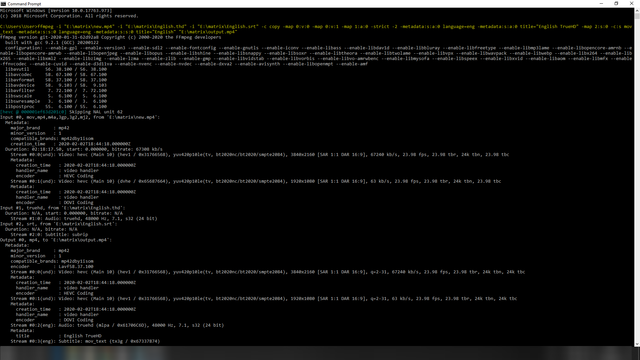Click the 'Stream #2:0: Subtitle: subrip' line

pos(49,235)
